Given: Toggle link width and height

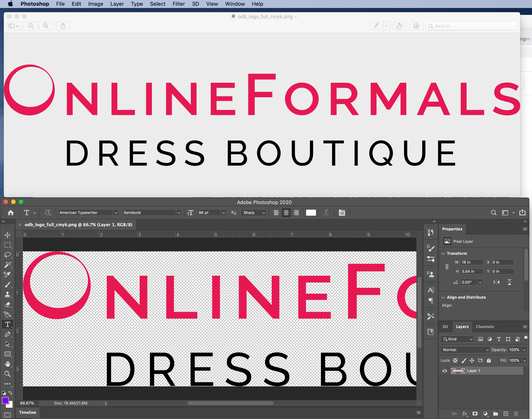Looking at the screenshot, I should pos(447,267).
